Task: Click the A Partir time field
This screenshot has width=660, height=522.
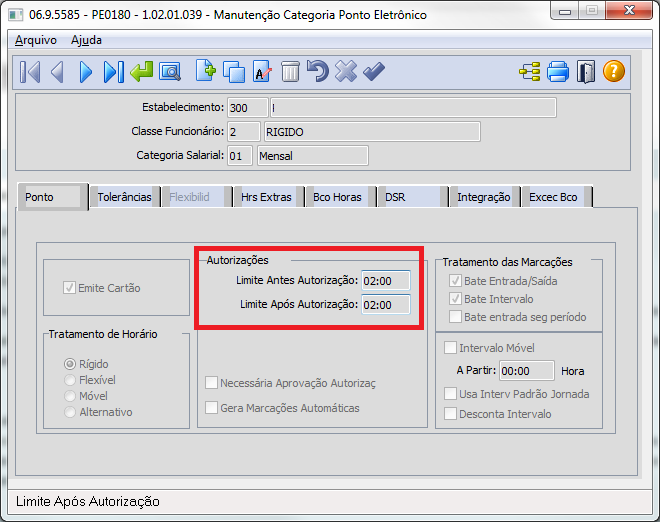Action: [527, 371]
